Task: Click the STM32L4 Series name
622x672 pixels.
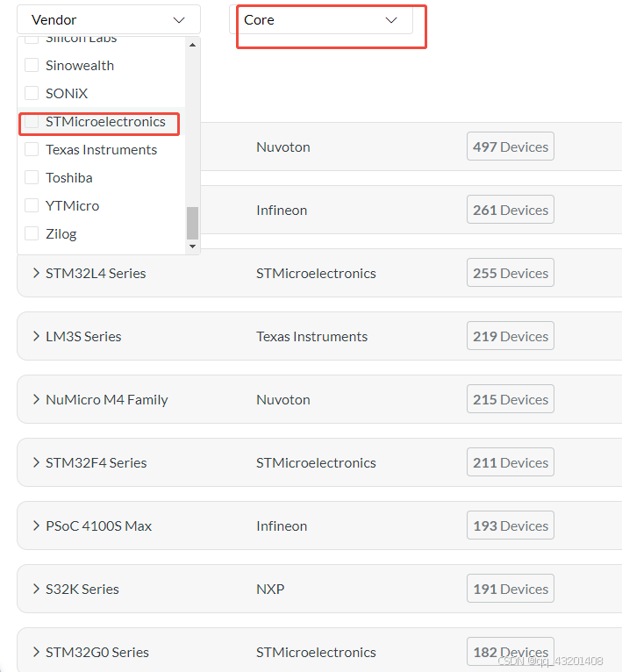Action: (96, 274)
